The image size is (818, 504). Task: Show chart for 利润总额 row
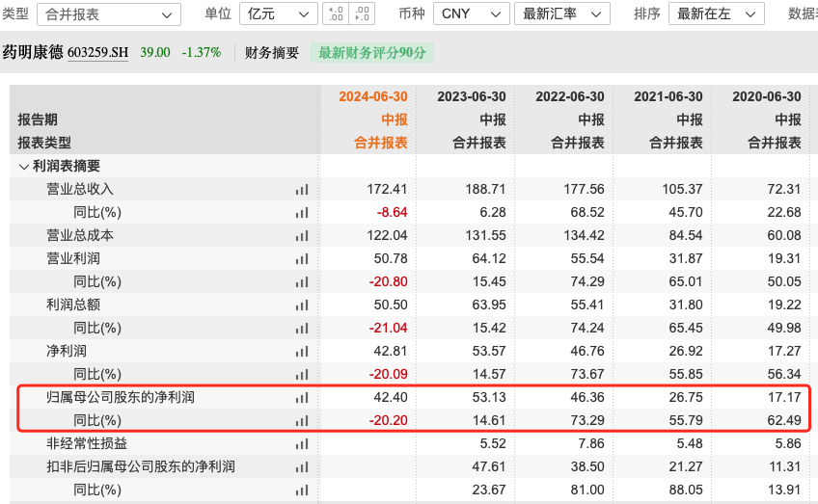(x=301, y=305)
